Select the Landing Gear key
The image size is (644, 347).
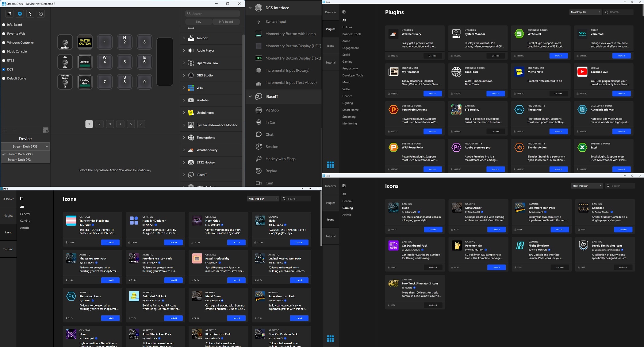[x=85, y=82]
